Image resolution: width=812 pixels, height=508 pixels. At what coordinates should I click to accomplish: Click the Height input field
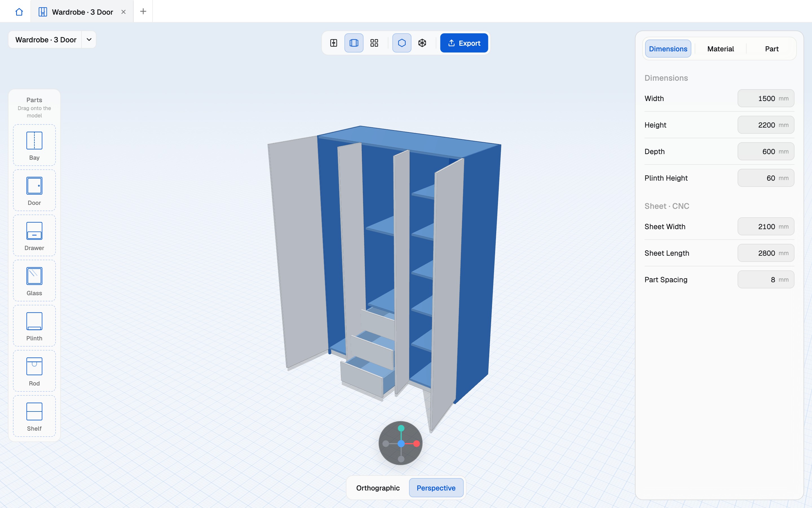(766, 125)
